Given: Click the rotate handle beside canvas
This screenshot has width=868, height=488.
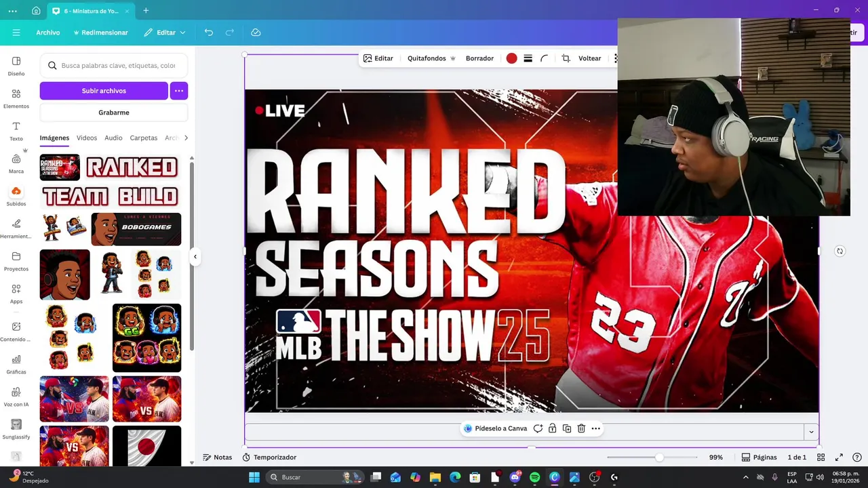Looking at the screenshot, I should coord(840,251).
